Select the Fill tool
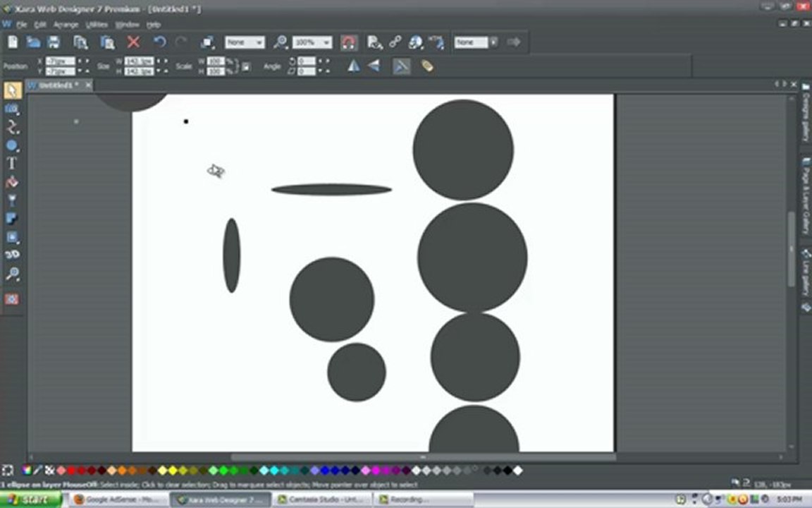The image size is (812, 508). pos(12,182)
